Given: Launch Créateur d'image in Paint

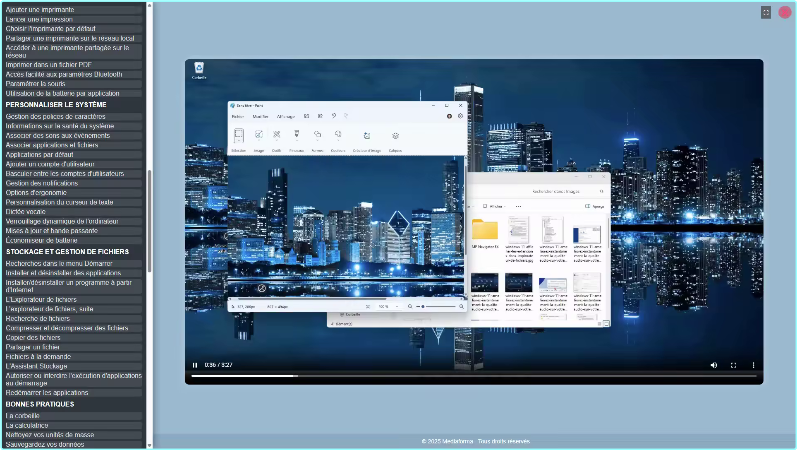Looking at the screenshot, I should 366,139.
